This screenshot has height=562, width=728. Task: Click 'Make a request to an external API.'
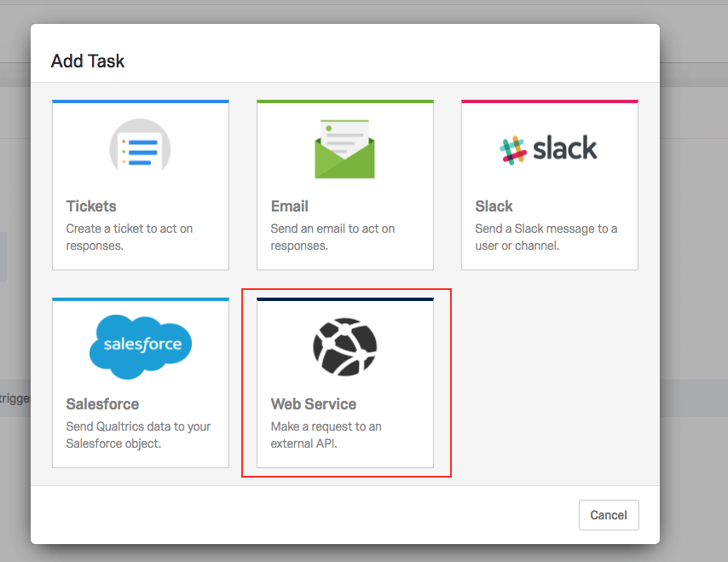[x=326, y=435]
